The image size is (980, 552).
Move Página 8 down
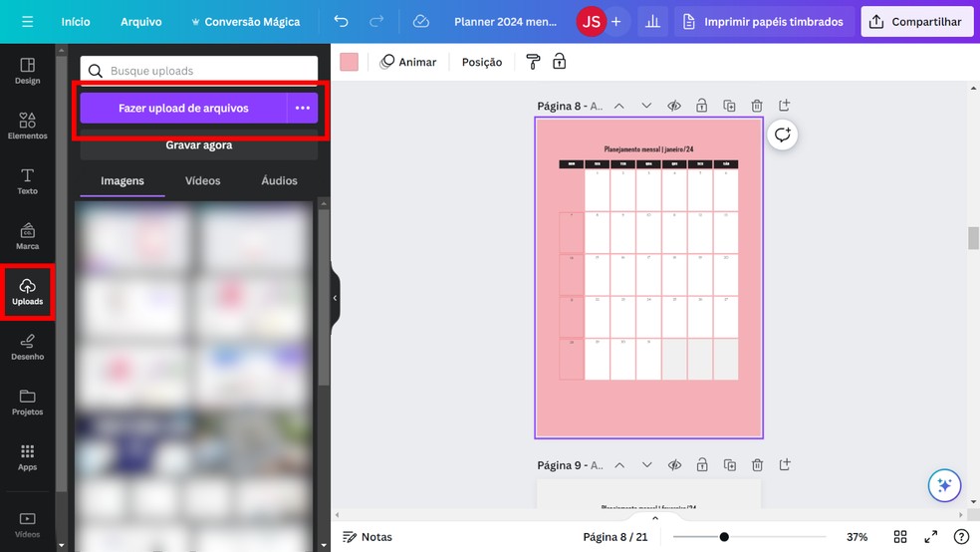[646, 106]
